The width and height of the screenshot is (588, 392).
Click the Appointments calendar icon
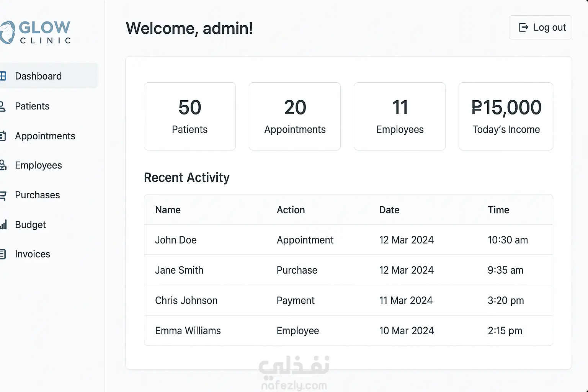tap(3, 136)
